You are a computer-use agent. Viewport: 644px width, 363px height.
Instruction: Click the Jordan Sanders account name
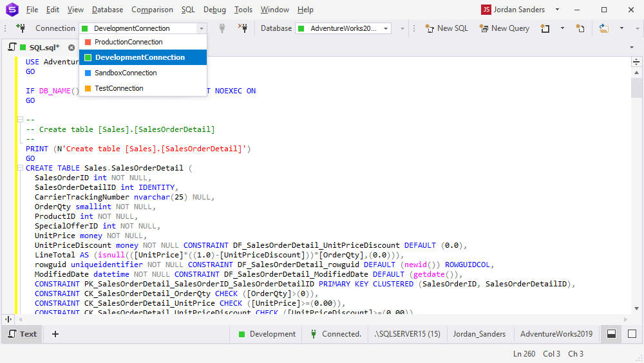(519, 10)
